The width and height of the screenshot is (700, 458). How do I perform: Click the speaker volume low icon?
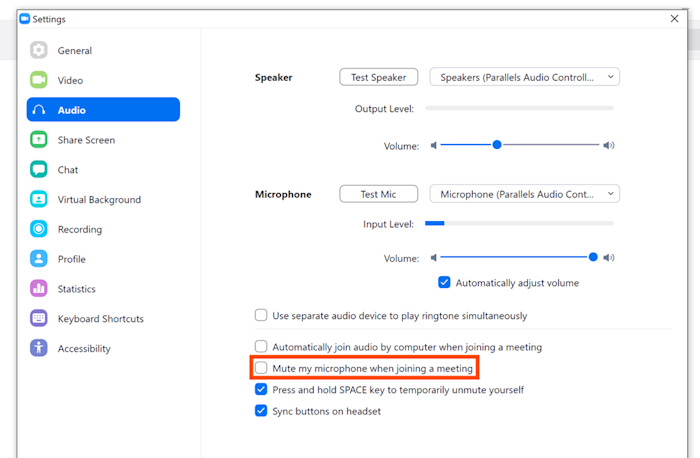tap(433, 146)
